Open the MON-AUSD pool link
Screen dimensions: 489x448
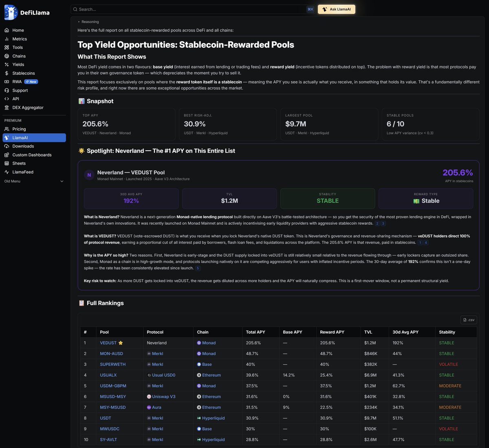[111, 354]
